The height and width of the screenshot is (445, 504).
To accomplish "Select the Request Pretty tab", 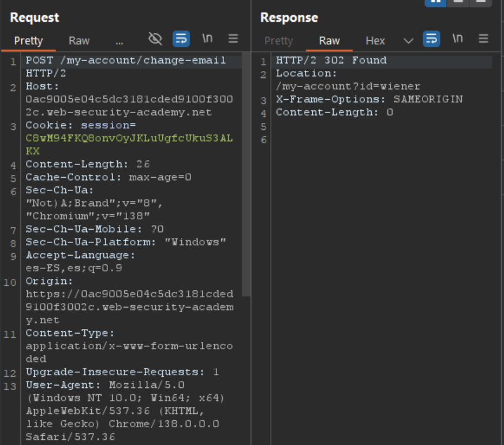I will (x=28, y=41).
